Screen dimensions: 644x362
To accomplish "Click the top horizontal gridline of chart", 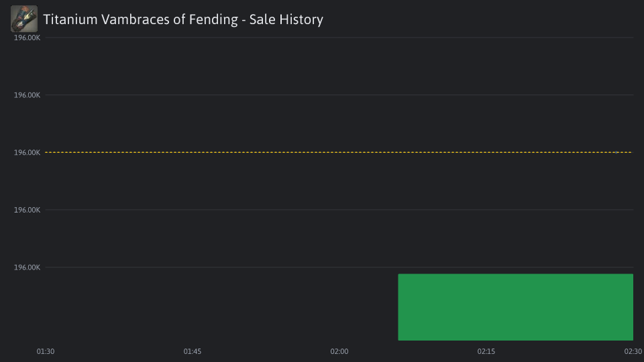I will click(x=339, y=38).
